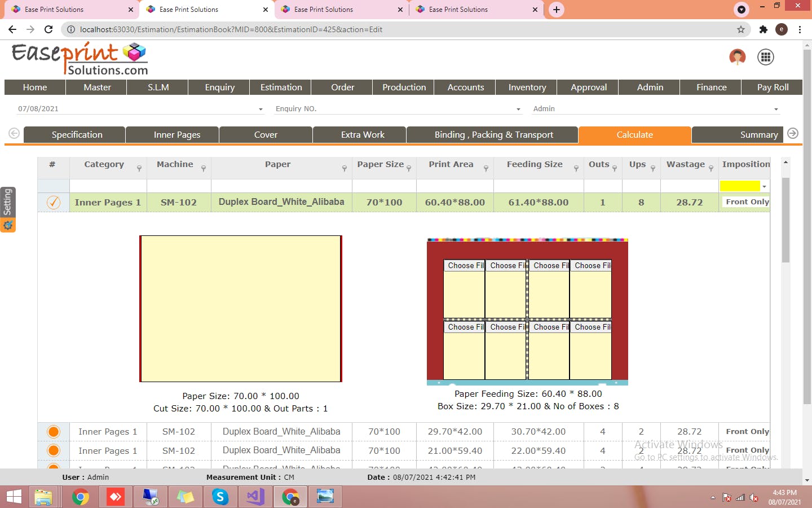Filter the Machine column
Image resolution: width=812 pixels, height=508 pixels.
204,168
